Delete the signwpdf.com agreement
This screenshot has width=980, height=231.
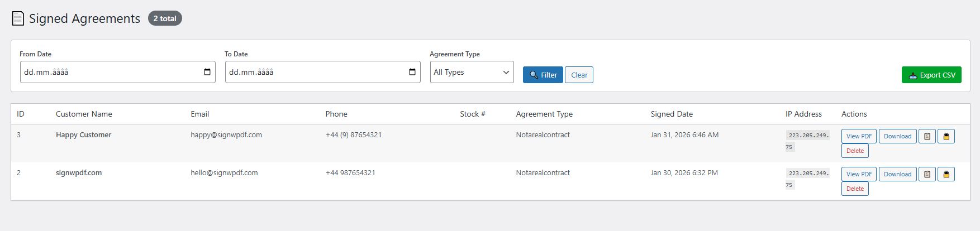coord(855,189)
